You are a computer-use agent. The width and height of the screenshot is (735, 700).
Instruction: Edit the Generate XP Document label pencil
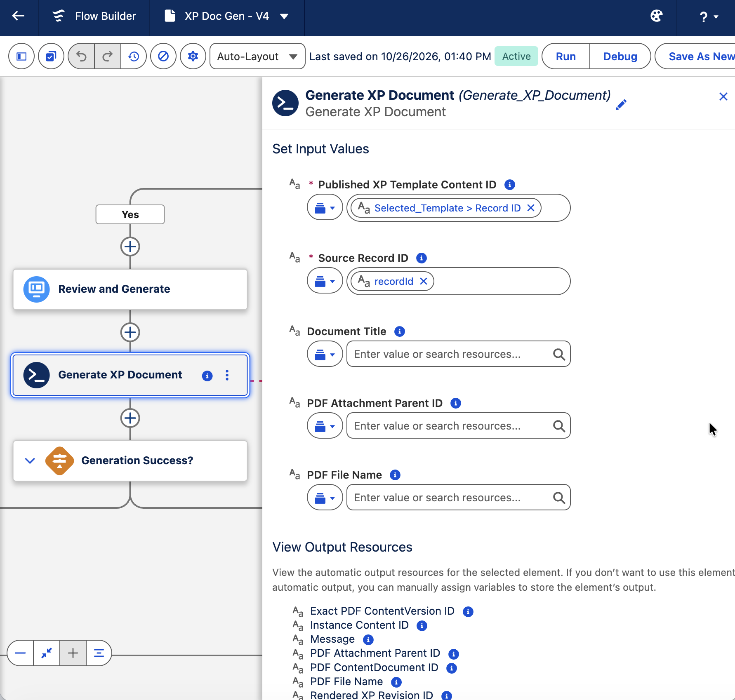(x=621, y=105)
